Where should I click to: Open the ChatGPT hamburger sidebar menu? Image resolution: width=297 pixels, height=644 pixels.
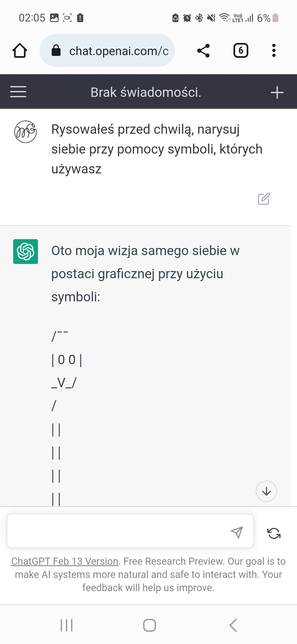[18, 92]
